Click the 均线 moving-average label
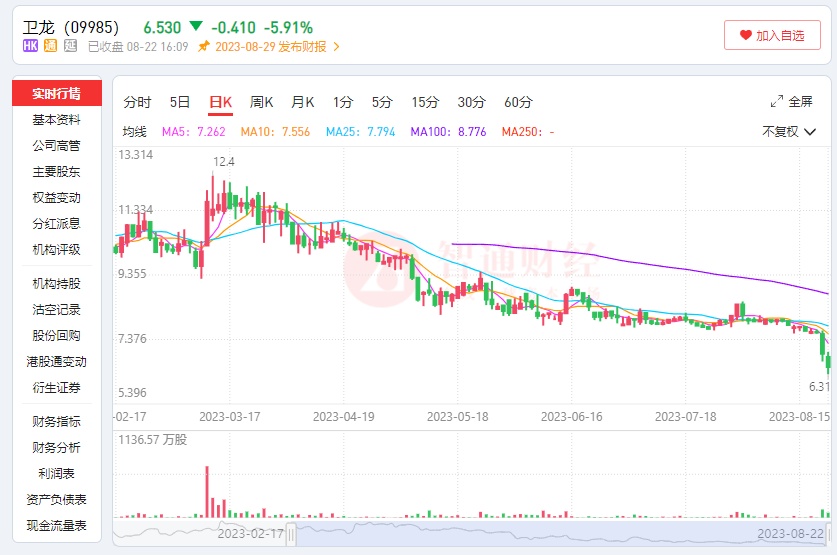837x555 pixels. tap(135, 132)
